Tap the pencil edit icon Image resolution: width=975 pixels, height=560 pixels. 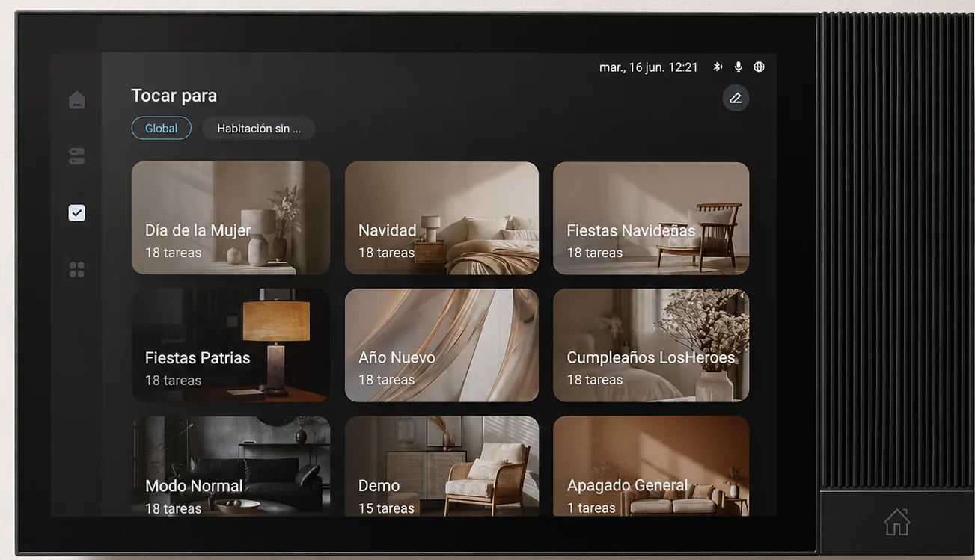[x=736, y=98]
